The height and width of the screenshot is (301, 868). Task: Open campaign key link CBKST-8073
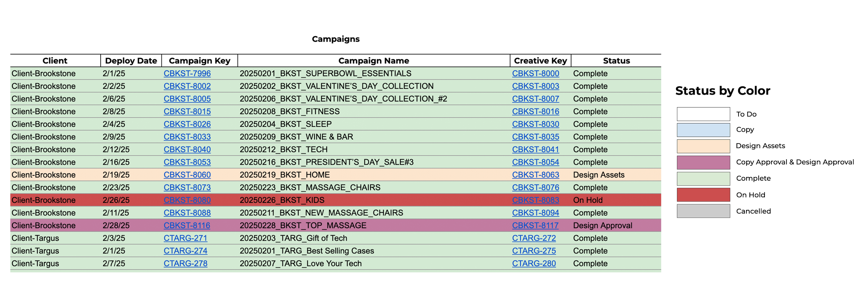187,187
